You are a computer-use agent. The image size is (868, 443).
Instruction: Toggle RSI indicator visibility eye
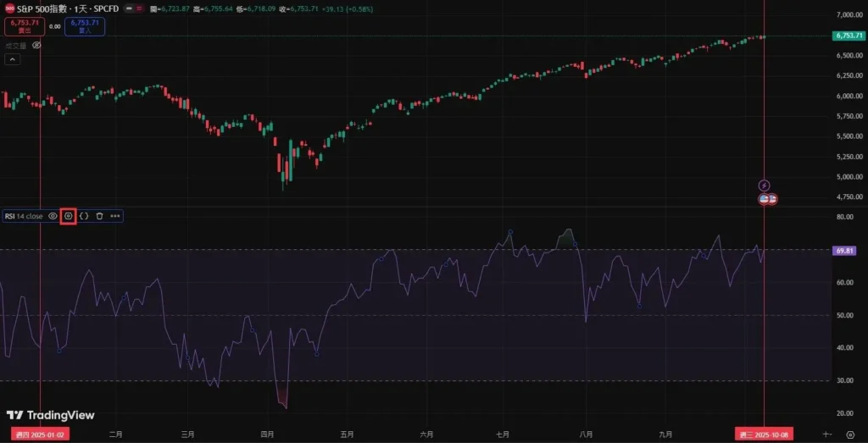click(53, 216)
